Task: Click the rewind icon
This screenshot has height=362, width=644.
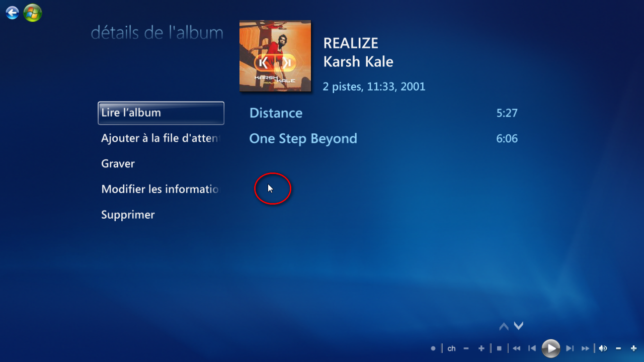Action: click(516, 348)
